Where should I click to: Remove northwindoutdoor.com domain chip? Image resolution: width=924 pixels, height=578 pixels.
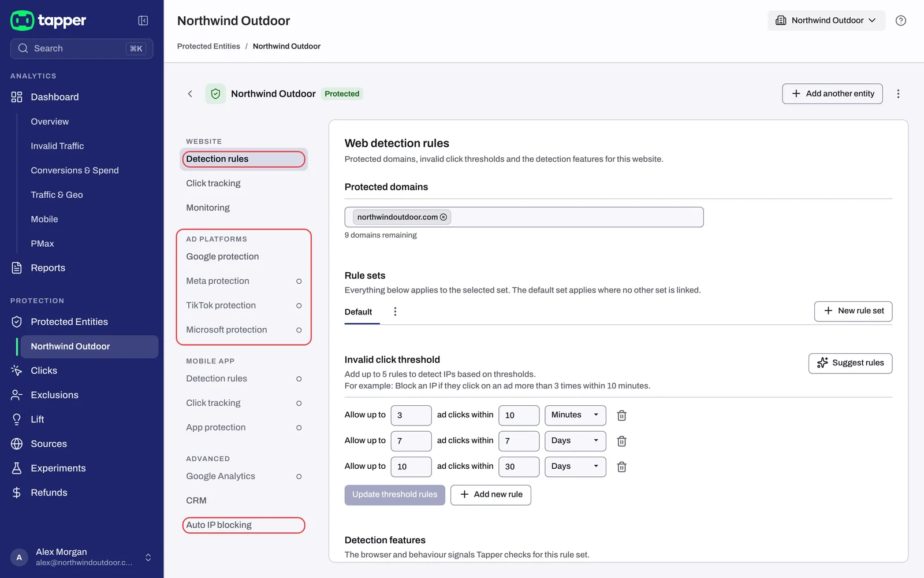[x=444, y=217]
